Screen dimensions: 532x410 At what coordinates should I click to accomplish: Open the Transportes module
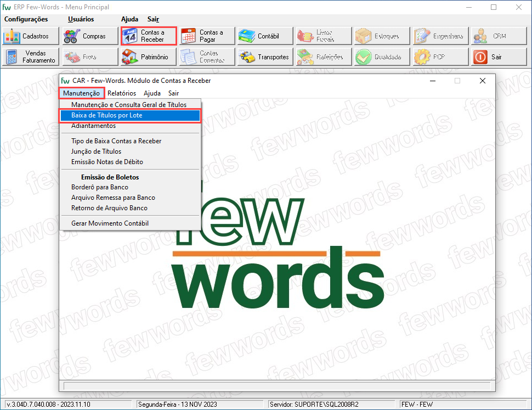click(265, 57)
